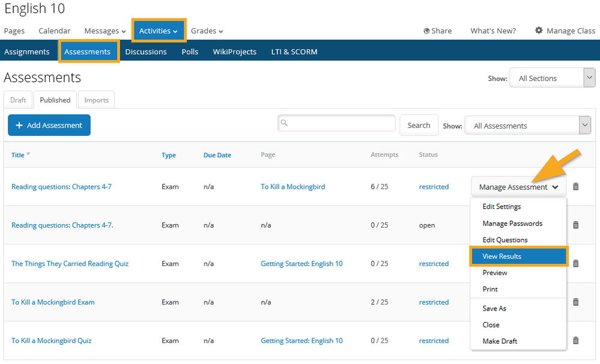Click the 2 / 25 attempts cell

379,302
